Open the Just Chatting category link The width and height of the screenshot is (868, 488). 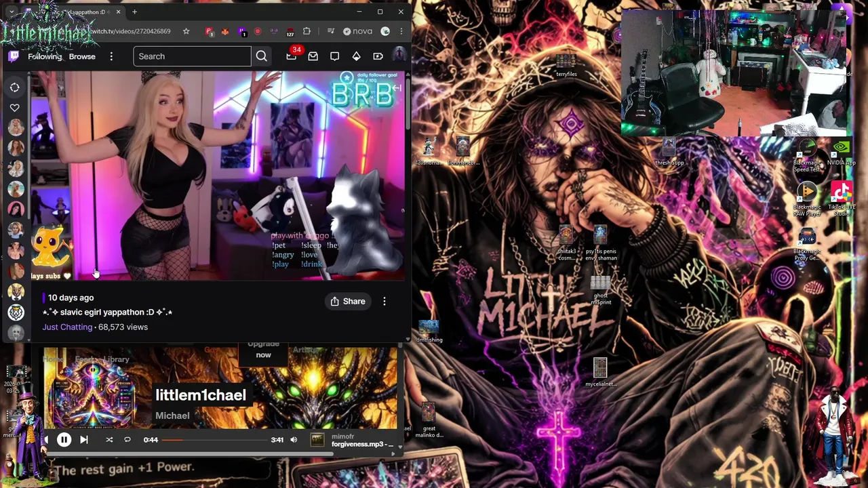(67, 327)
